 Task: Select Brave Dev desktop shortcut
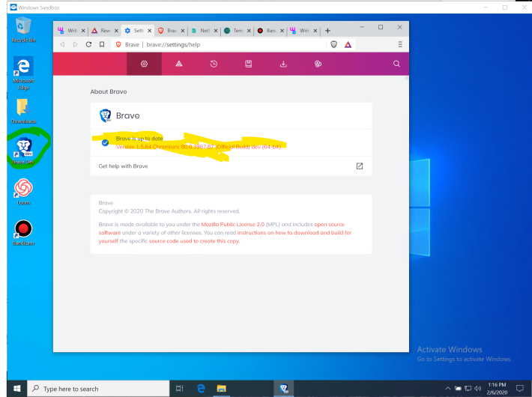pos(23,151)
